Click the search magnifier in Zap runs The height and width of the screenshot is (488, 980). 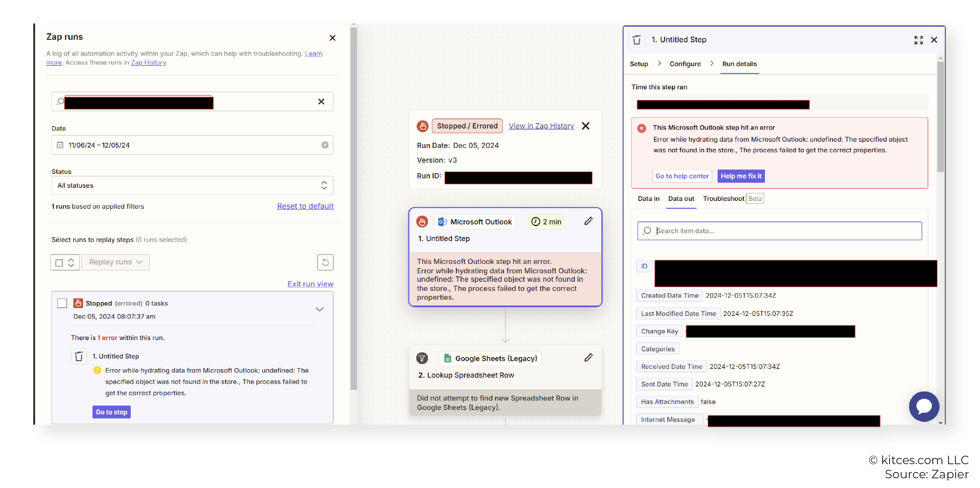click(60, 102)
